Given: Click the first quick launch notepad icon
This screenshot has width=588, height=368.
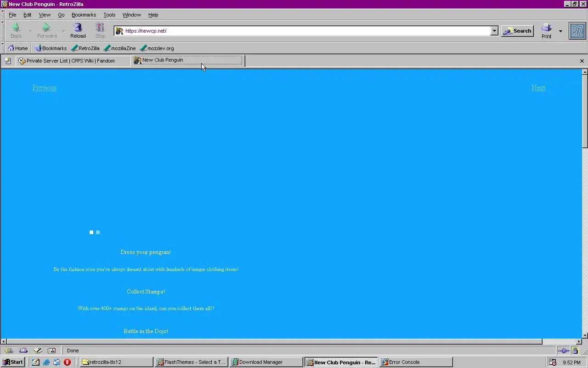Looking at the screenshot, I should [x=36, y=362].
